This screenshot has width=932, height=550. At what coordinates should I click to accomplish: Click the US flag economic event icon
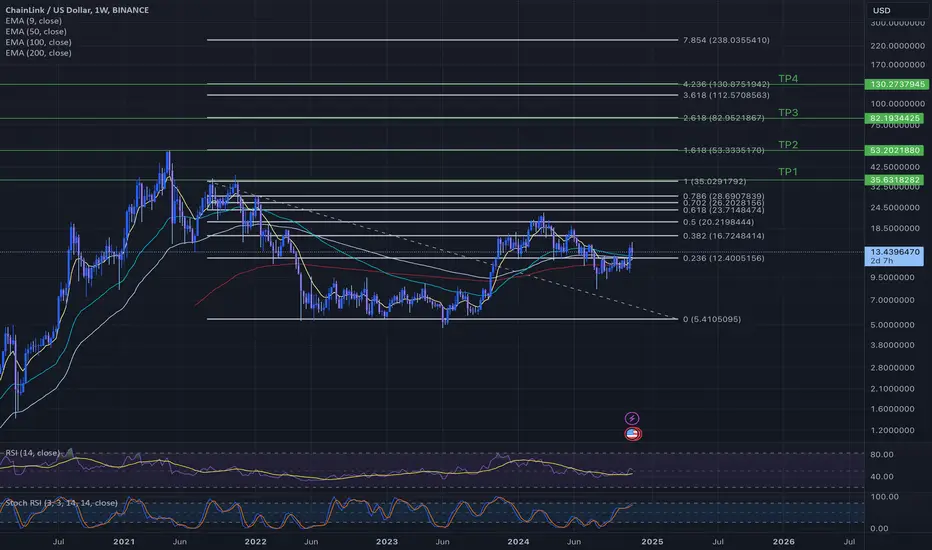tap(632, 434)
